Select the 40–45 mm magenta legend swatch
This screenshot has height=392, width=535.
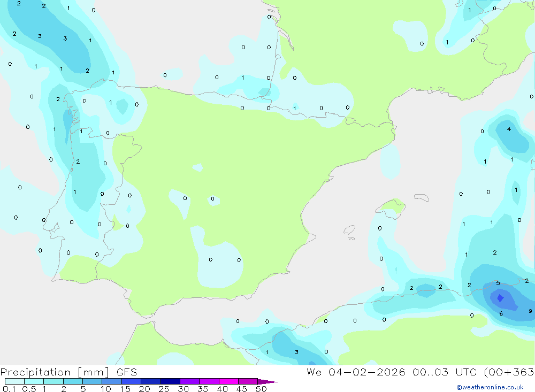[228, 381]
